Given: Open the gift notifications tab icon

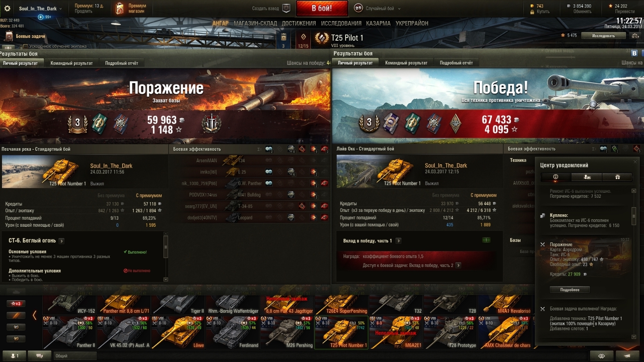Looking at the screenshot, I should [617, 177].
